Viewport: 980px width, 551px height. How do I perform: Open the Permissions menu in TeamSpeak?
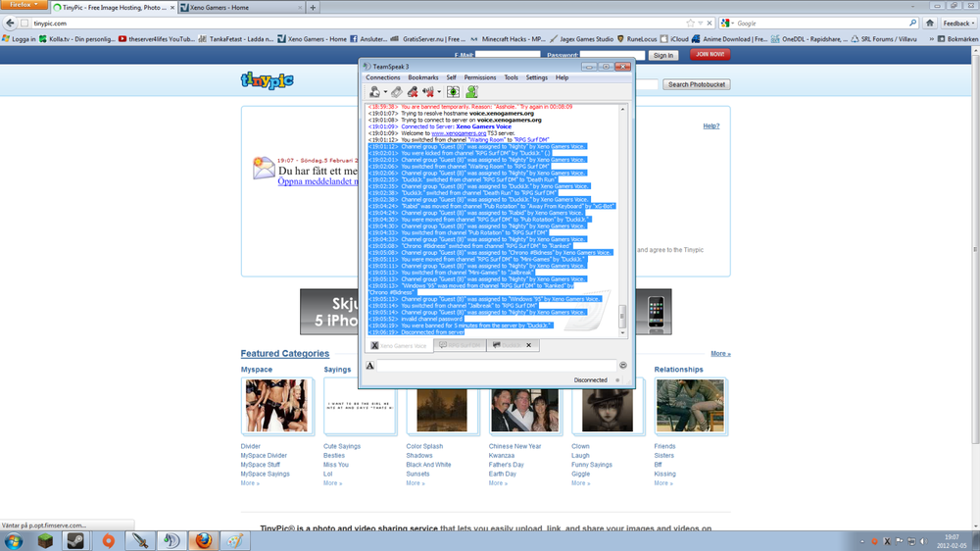[x=480, y=77]
